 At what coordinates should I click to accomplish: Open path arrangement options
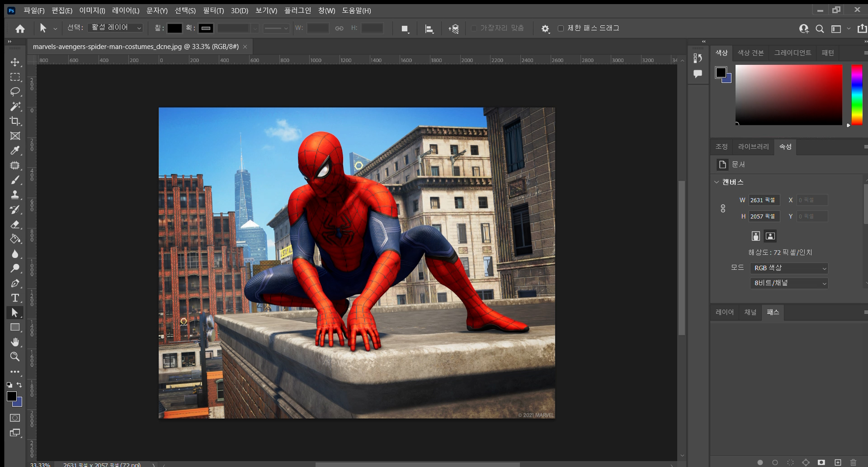[454, 29]
